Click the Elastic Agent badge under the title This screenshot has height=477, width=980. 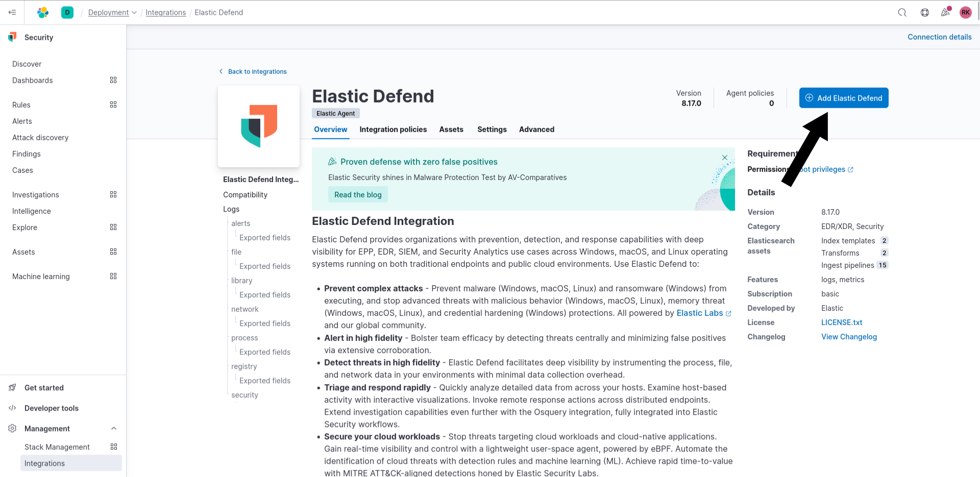tap(335, 113)
